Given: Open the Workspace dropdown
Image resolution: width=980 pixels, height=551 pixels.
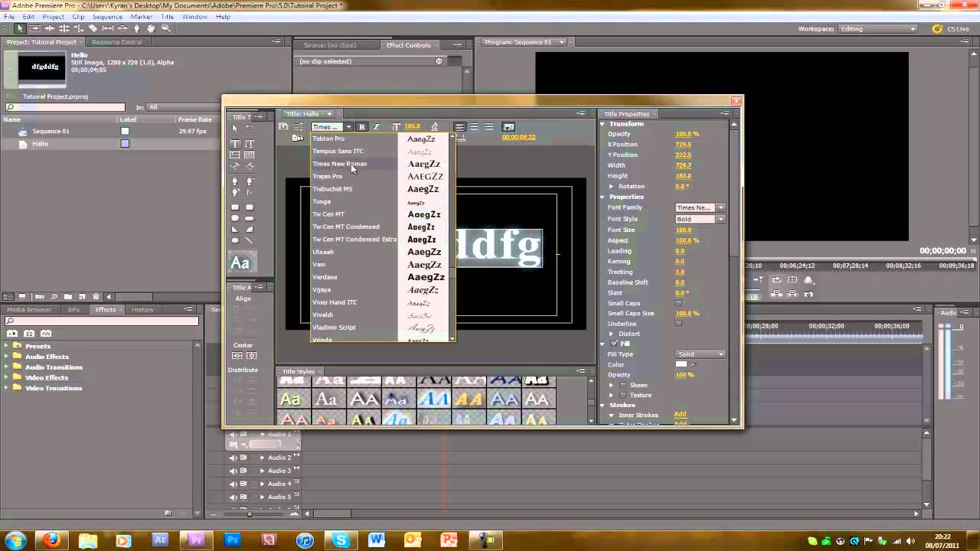Looking at the screenshot, I should tap(878, 29).
